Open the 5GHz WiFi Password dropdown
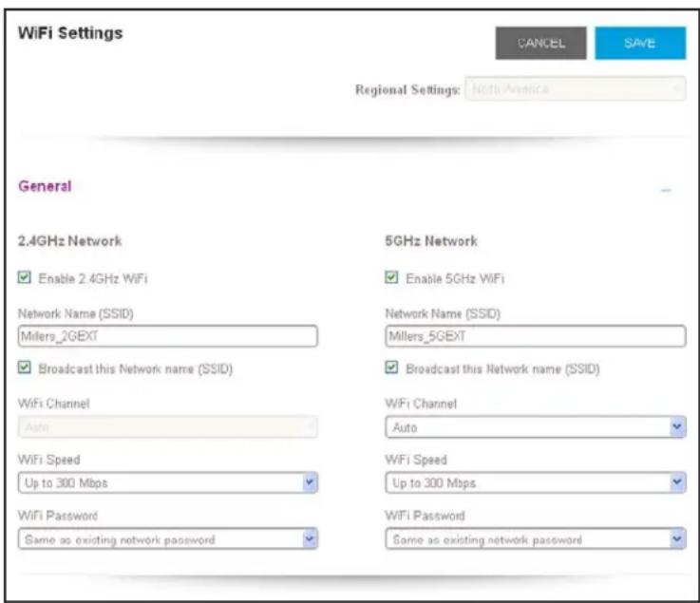The height and width of the screenshot is (603, 700). [x=536, y=539]
